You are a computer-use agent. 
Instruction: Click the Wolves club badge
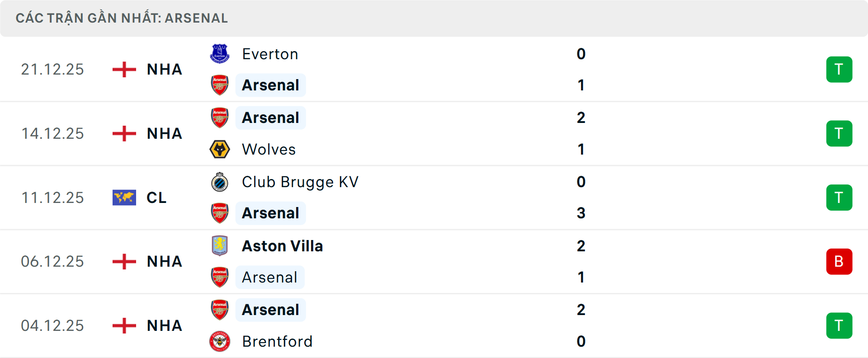pos(220,149)
